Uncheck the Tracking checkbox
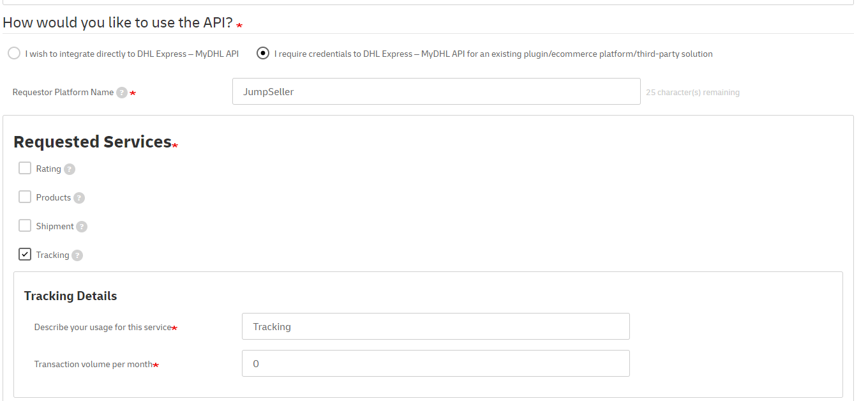Screen dimensions: 868x401 point(25,255)
